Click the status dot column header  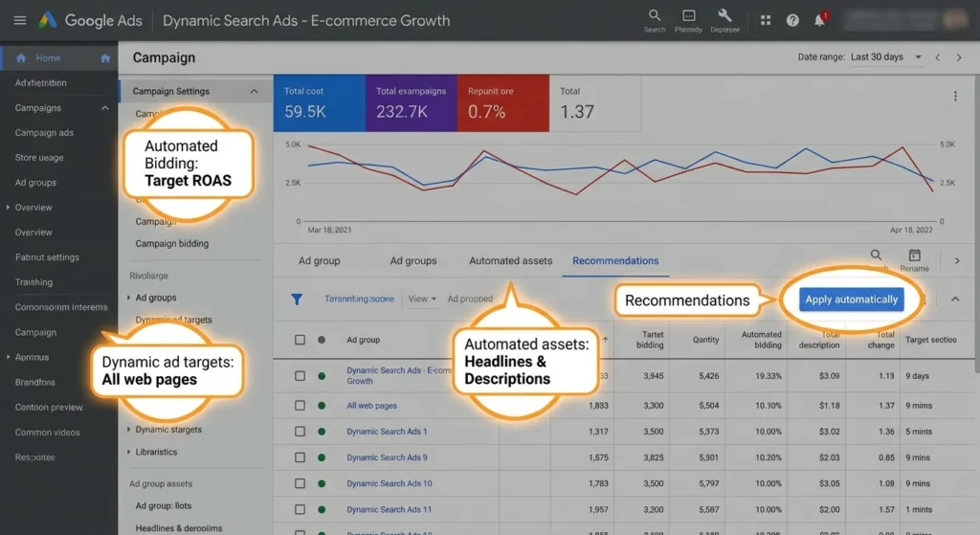coord(322,340)
